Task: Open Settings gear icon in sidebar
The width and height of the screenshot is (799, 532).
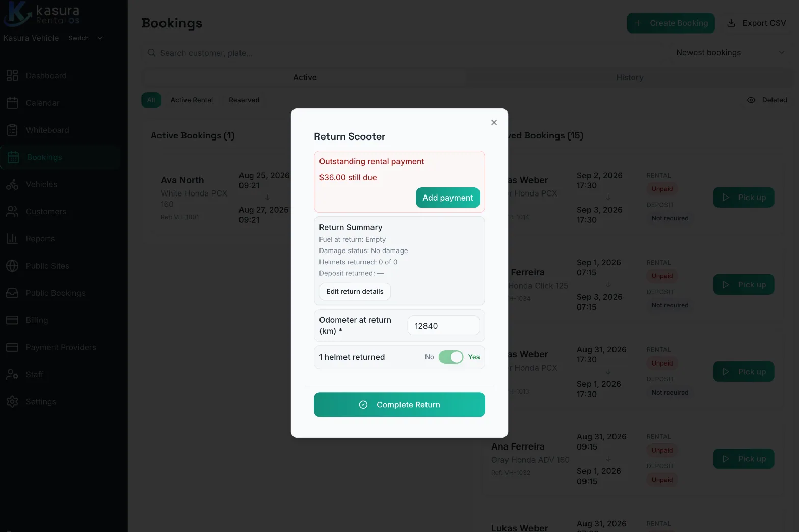Action: click(x=12, y=402)
